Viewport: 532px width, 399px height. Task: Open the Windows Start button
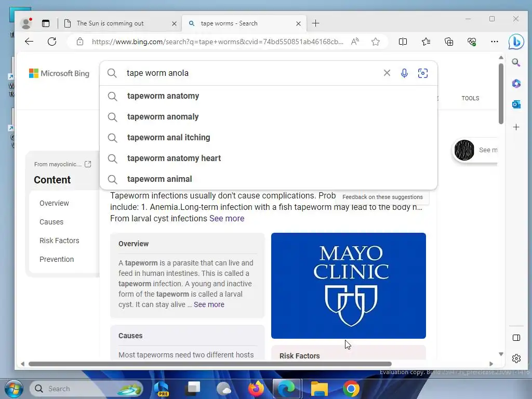tap(14, 389)
